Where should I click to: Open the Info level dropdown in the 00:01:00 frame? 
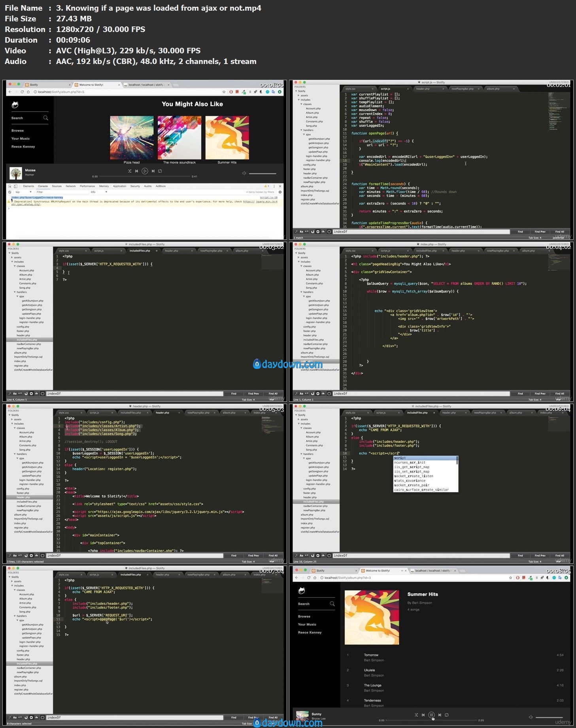(99, 192)
